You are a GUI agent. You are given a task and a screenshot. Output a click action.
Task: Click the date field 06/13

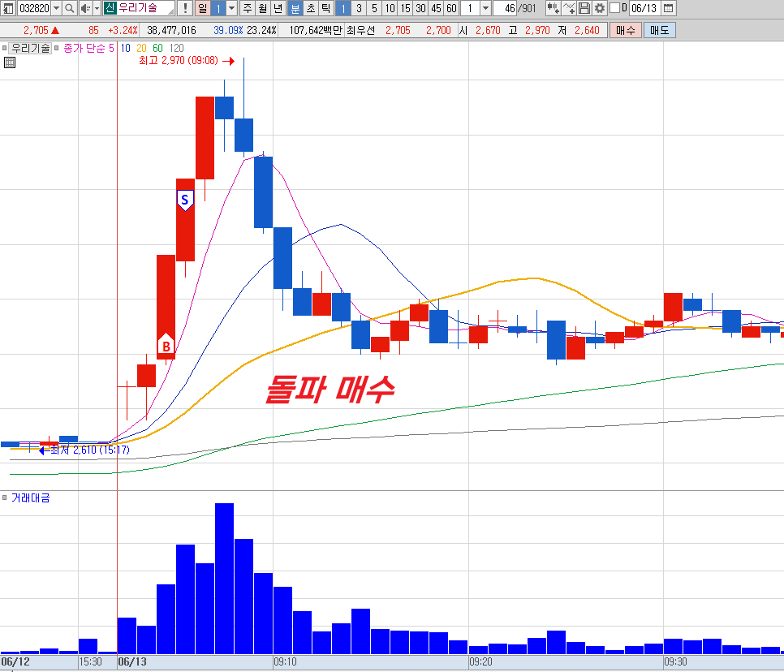coord(644,8)
